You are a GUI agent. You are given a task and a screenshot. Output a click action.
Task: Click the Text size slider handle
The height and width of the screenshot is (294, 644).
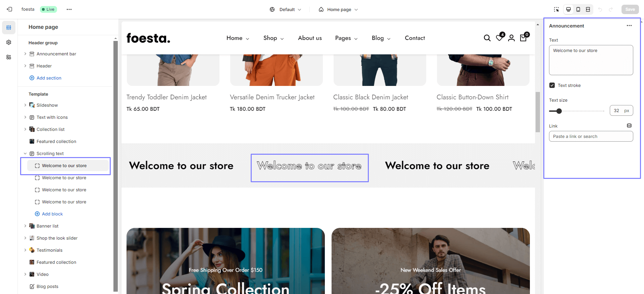559,111
